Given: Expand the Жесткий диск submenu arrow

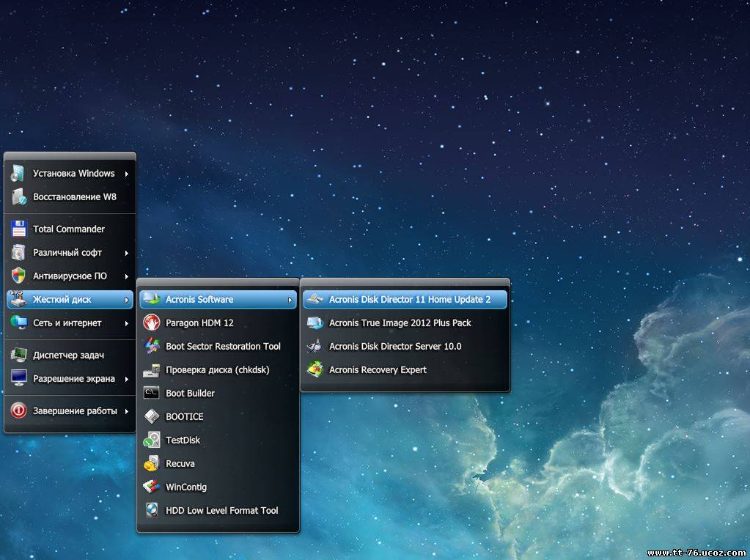Looking at the screenshot, I should click(127, 300).
